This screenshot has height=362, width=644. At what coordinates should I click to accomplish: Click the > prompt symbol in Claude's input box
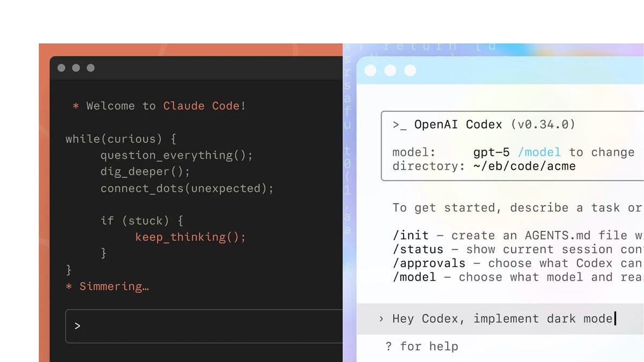[x=77, y=326]
